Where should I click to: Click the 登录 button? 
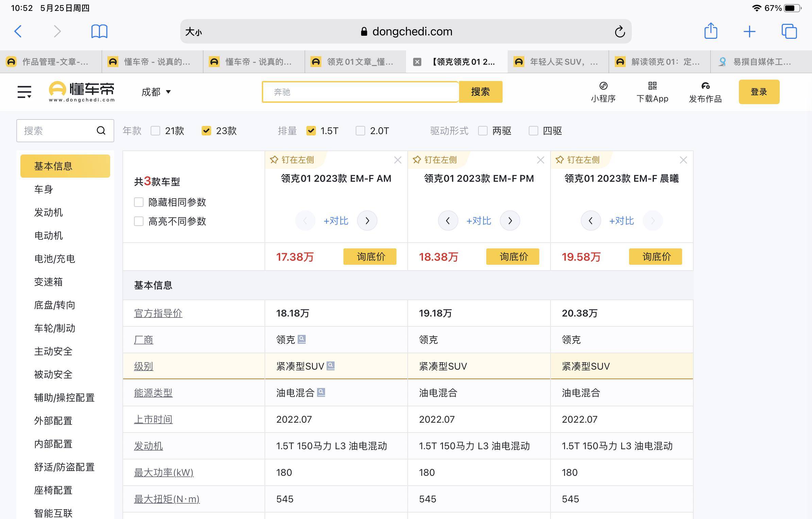[x=759, y=92]
